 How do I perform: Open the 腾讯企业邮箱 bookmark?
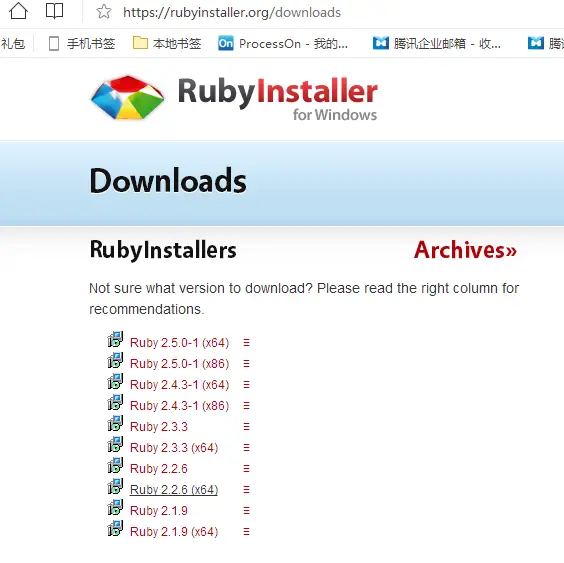click(437, 44)
